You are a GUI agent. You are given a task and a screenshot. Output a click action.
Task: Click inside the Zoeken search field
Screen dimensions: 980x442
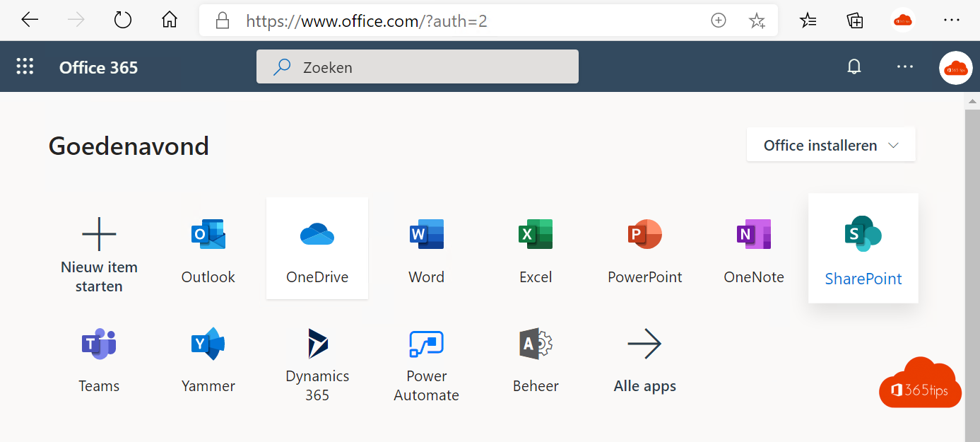(x=417, y=66)
